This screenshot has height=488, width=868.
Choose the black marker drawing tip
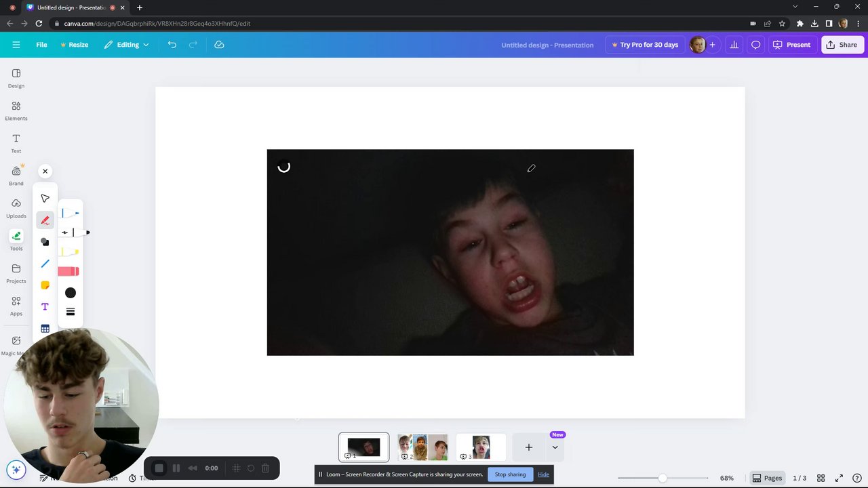point(73,232)
